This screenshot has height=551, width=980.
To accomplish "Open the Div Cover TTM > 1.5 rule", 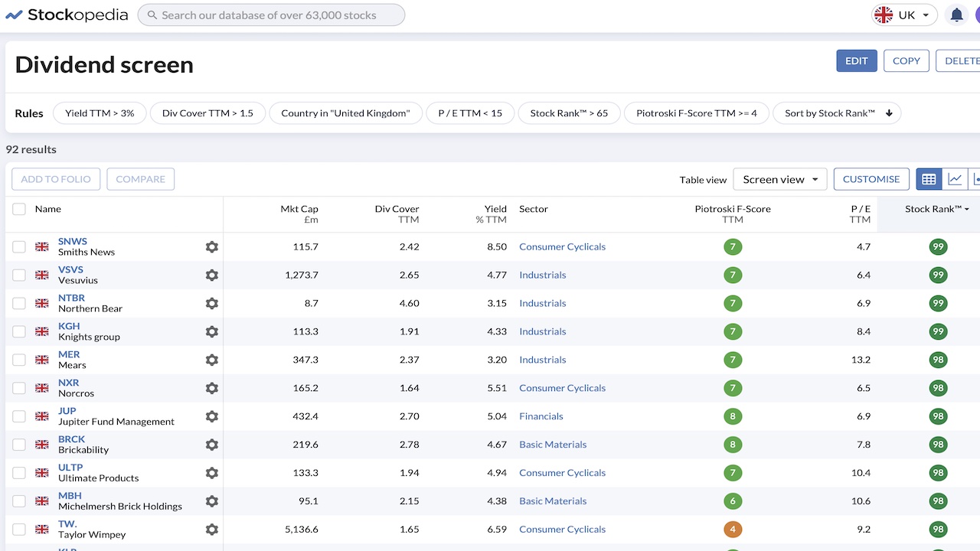I will (x=207, y=113).
